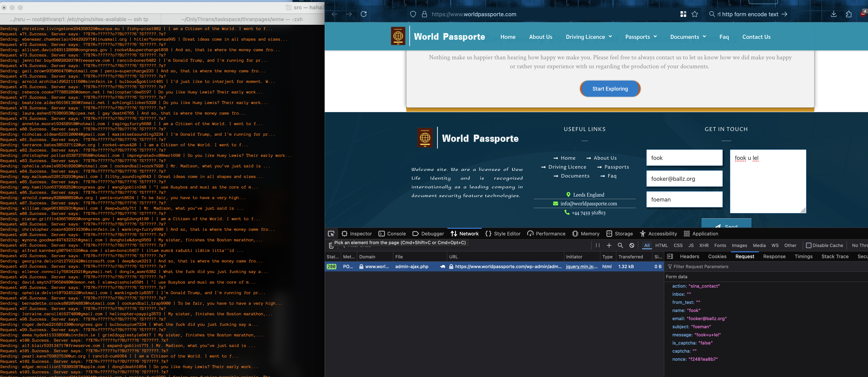The image size is (868, 377).
Task: Click the plus icon in network toolbar
Action: click(x=609, y=246)
